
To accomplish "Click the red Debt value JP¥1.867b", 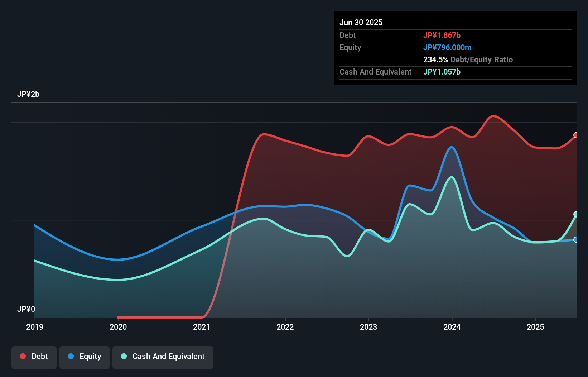I will pos(443,35).
